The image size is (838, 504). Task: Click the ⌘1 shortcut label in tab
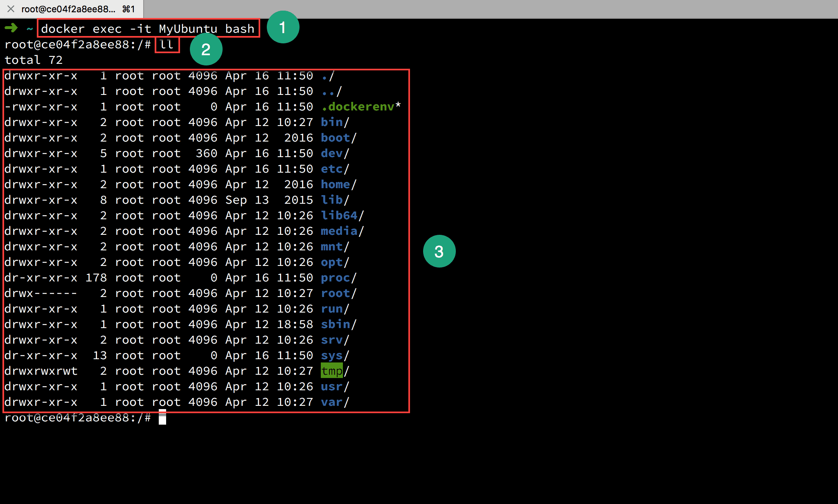pyautogui.click(x=129, y=9)
